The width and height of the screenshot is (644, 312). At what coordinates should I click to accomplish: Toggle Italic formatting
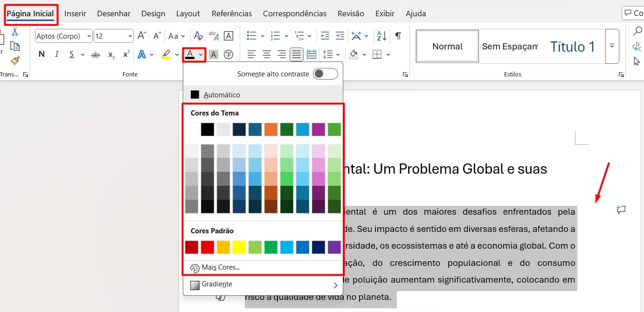click(57, 54)
